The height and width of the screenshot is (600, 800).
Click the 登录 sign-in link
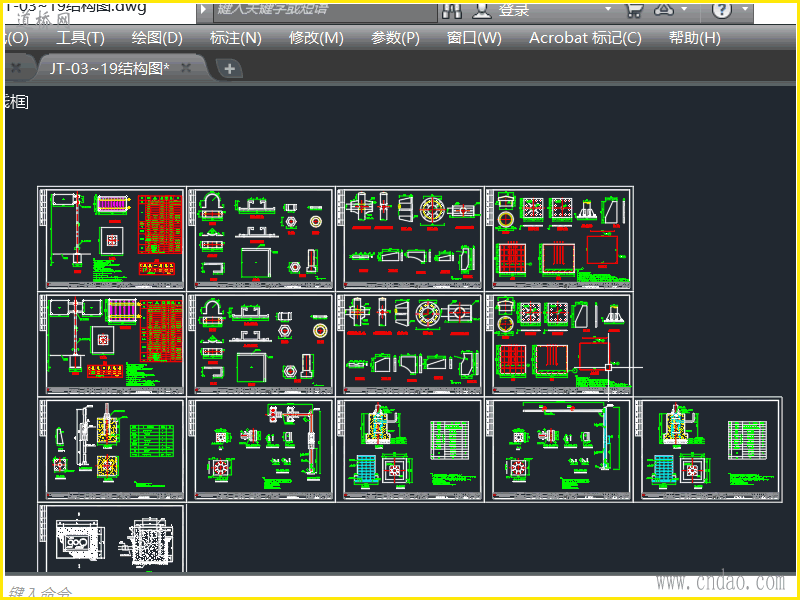[514, 10]
